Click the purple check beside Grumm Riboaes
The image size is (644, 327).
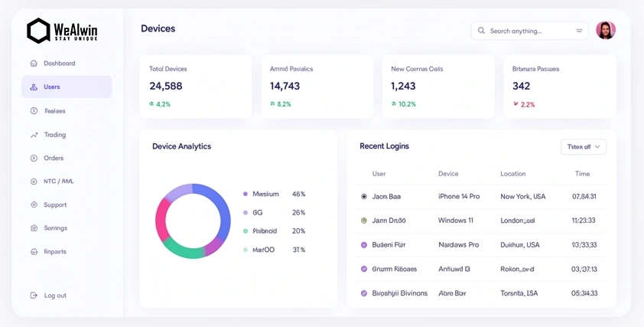(x=363, y=269)
